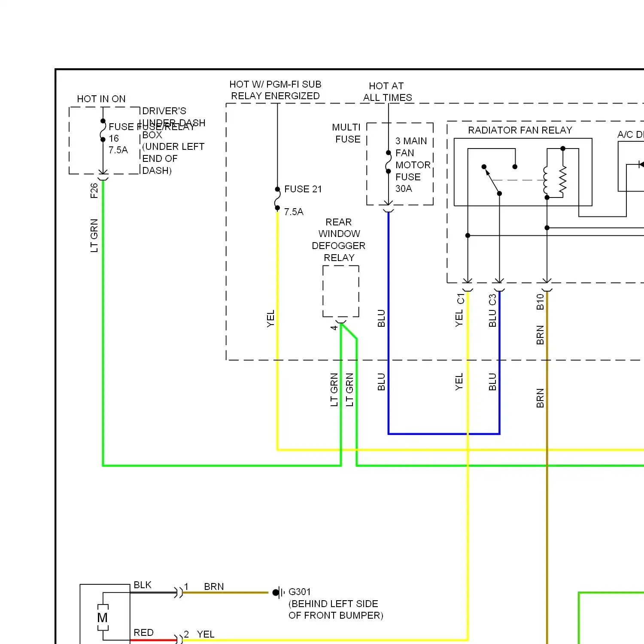Click the radiator fan relay coil symbol
Viewport: 644px width, 644px height.
click(x=546, y=181)
